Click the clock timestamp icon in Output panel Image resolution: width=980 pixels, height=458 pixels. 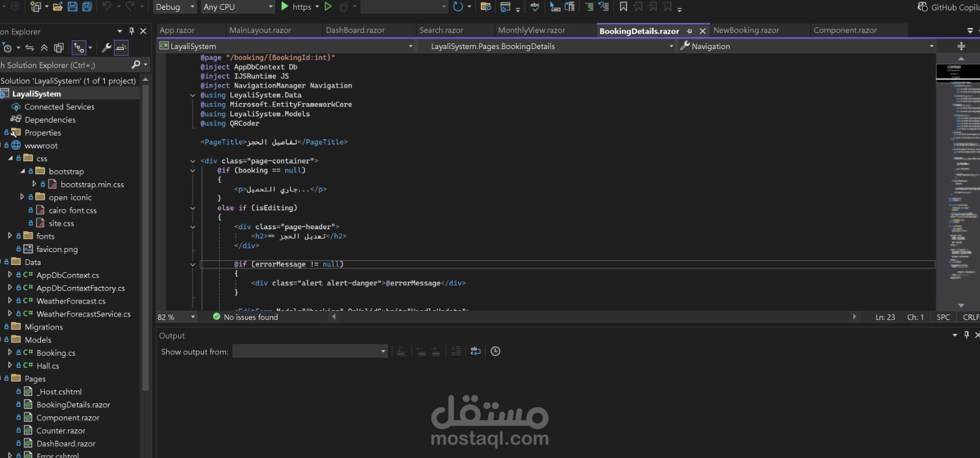click(496, 351)
